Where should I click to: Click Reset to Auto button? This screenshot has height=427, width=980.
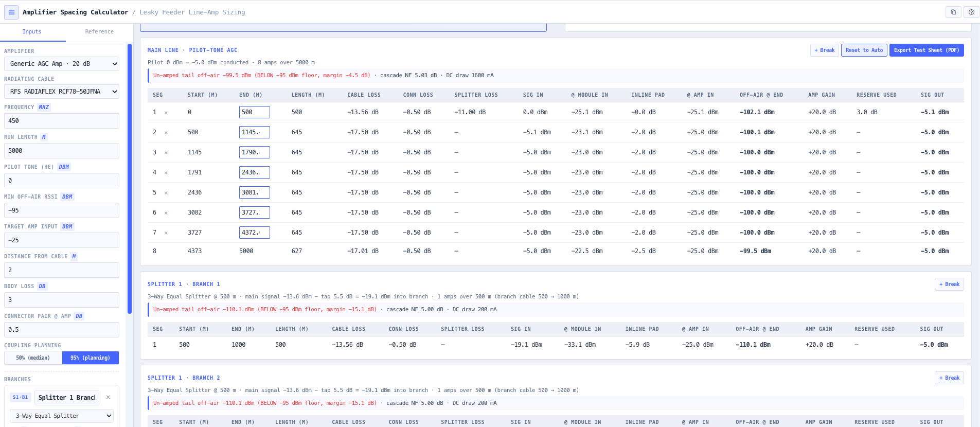(x=864, y=50)
